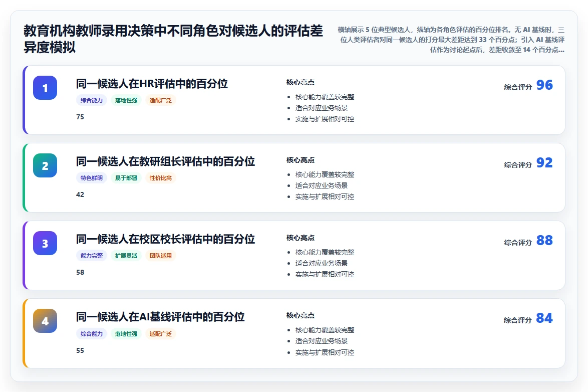Click the 综合评分 score 84
This screenshot has height=392, width=588.
(x=544, y=318)
